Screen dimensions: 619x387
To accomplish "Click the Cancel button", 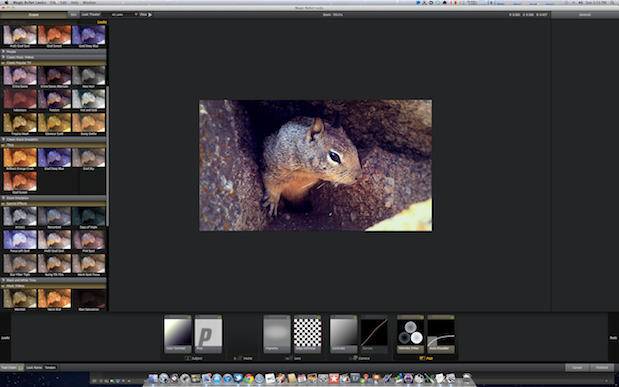I will point(577,368).
